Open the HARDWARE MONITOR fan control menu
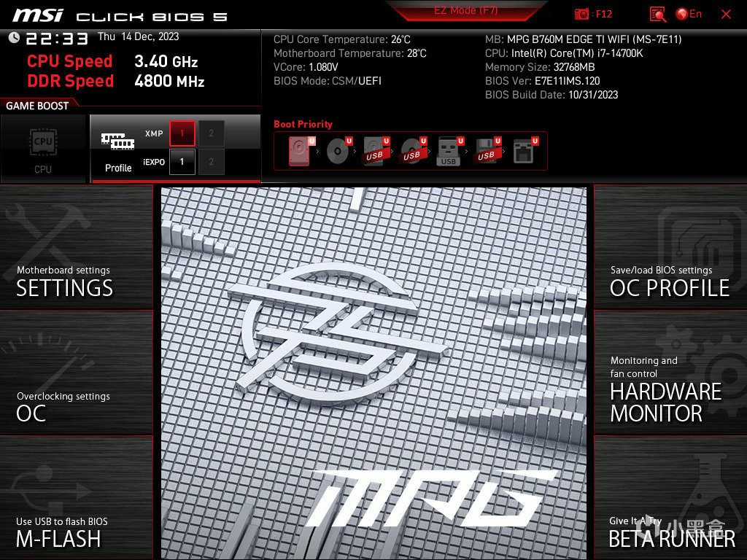This screenshot has height=560, width=747. [x=670, y=373]
